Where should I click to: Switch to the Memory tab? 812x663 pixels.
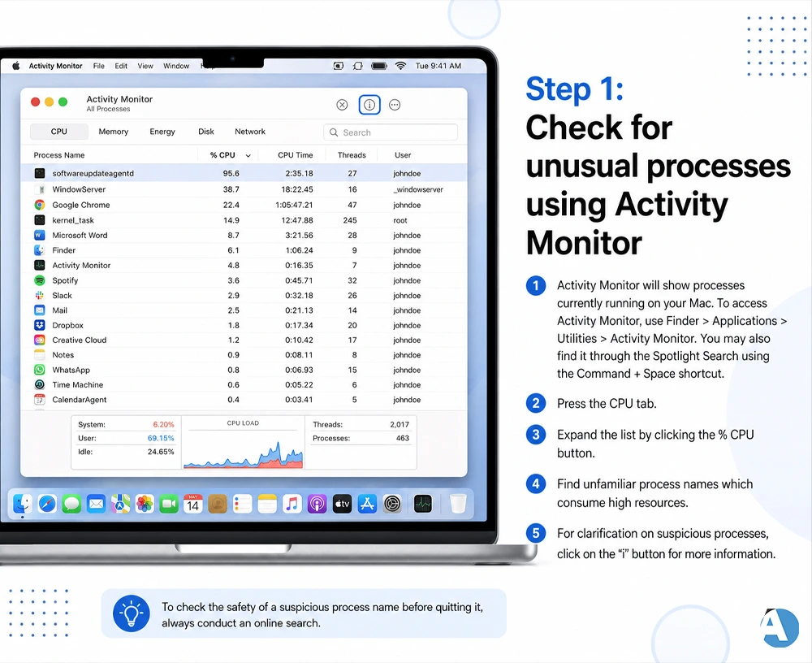(114, 132)
